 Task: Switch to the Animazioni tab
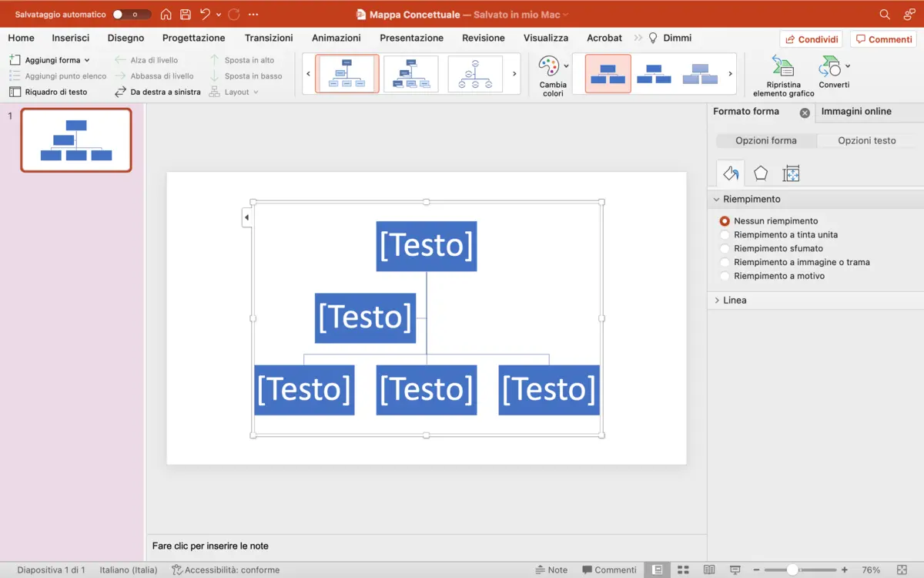coord(336,37)
